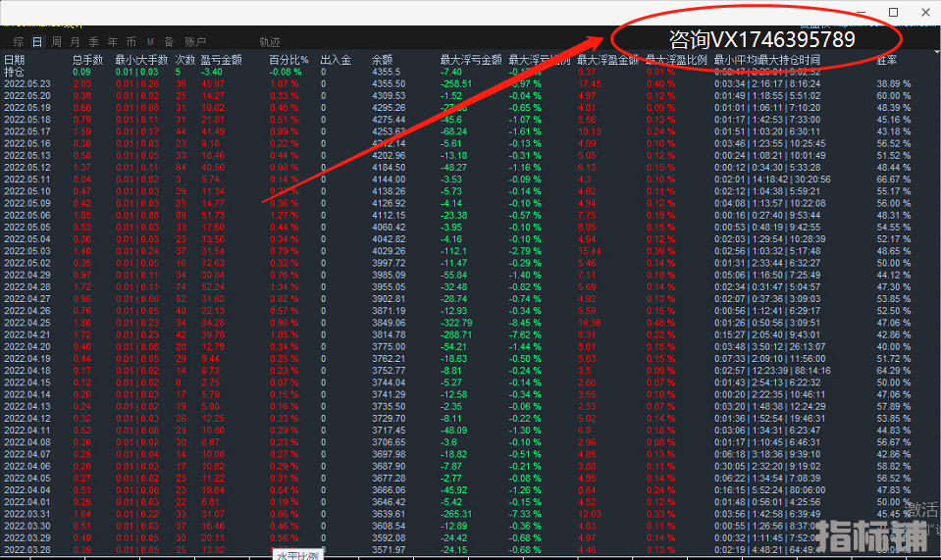Click the 百分比% column header
The width and height of the screenshot is (941, 560).
click(x=288, y=60)
